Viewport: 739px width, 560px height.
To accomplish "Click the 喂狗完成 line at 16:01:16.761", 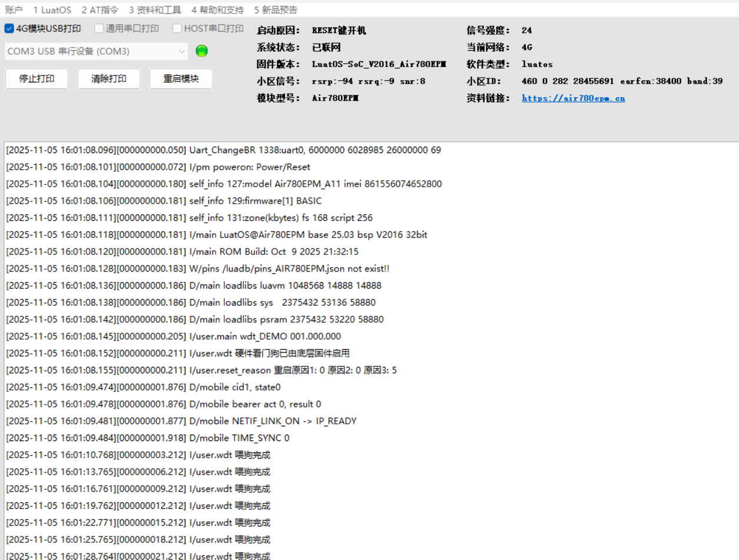I will tap(138, 489).
